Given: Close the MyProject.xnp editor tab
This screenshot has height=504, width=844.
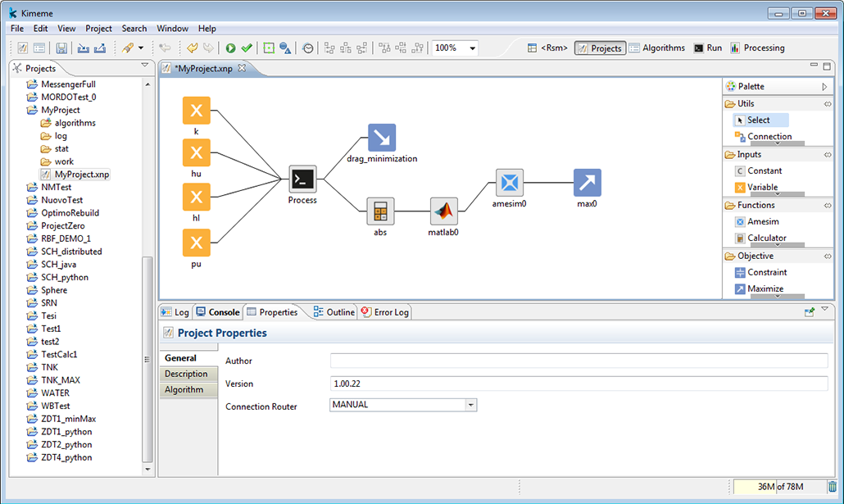Looking at the screenshot, I should 243,68.
